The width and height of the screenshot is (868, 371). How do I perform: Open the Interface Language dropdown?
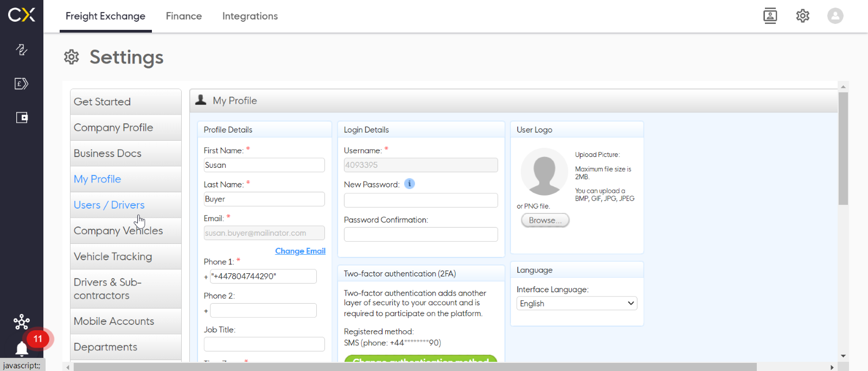[577, 303]
